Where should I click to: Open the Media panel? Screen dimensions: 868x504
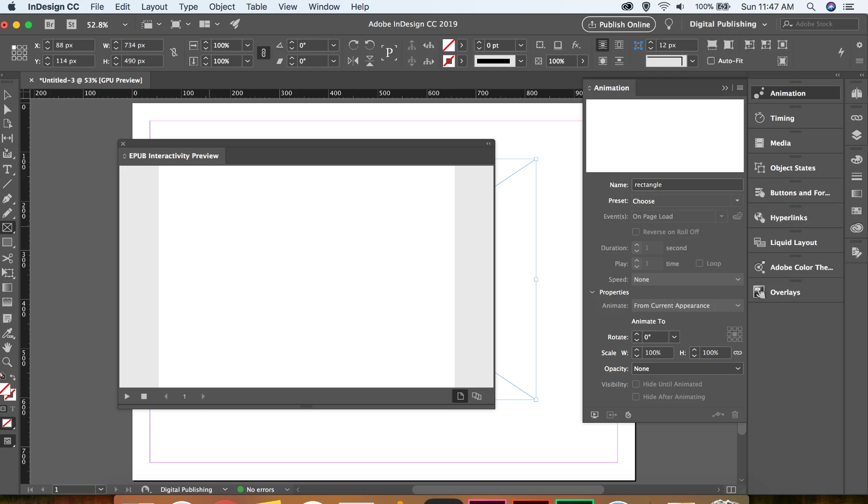[x=796, y=143]
